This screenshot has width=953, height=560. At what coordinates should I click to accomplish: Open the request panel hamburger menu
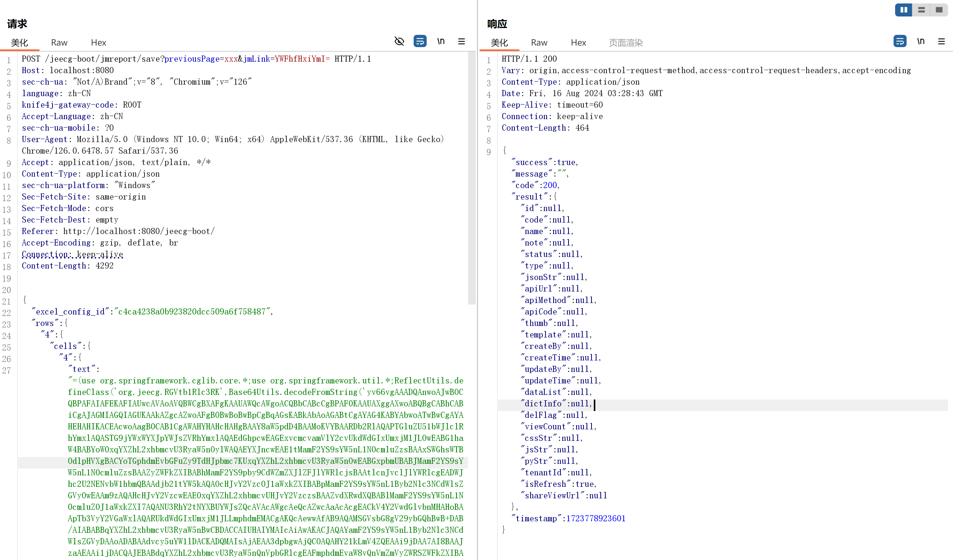click(462, 41)
